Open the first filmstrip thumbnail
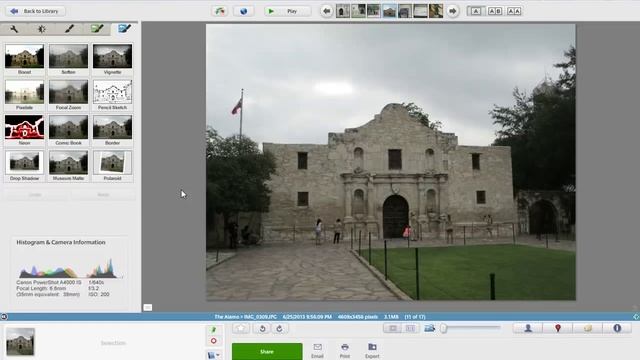Viewport: 640px width, 360px height. [343, 11]
